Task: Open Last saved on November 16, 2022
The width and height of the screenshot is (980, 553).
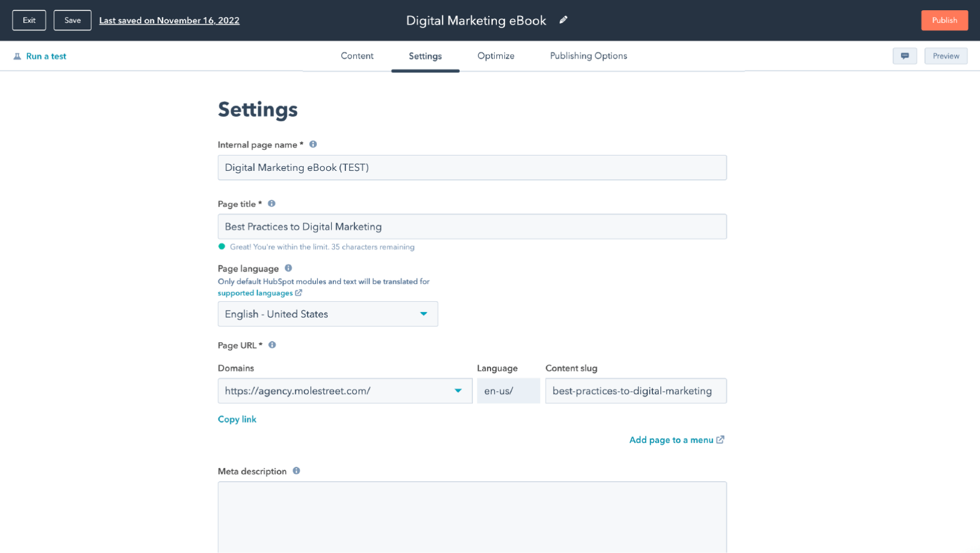Action: click(169, 20)
